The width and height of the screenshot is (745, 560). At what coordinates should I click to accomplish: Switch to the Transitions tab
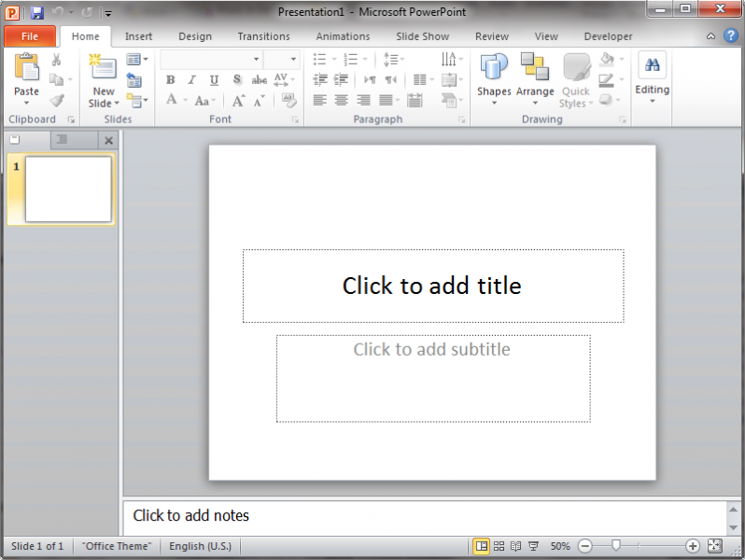[x=263, y=36]
